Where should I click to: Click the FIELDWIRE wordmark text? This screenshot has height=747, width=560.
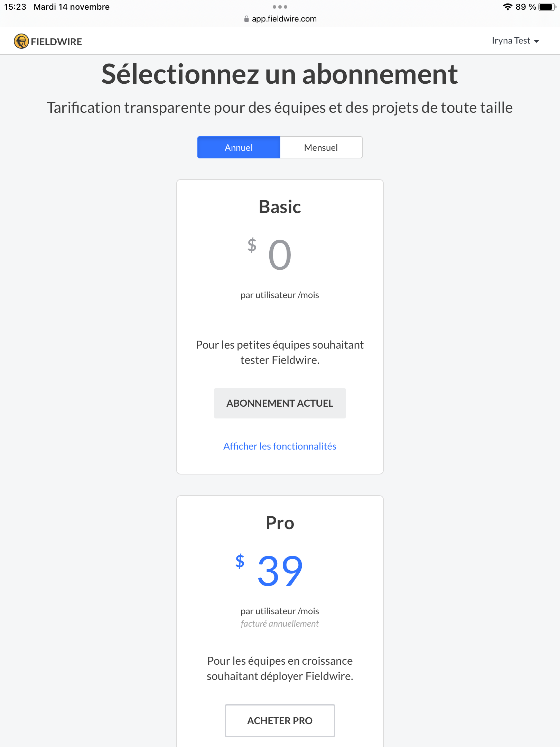click(x=56, y=42)
